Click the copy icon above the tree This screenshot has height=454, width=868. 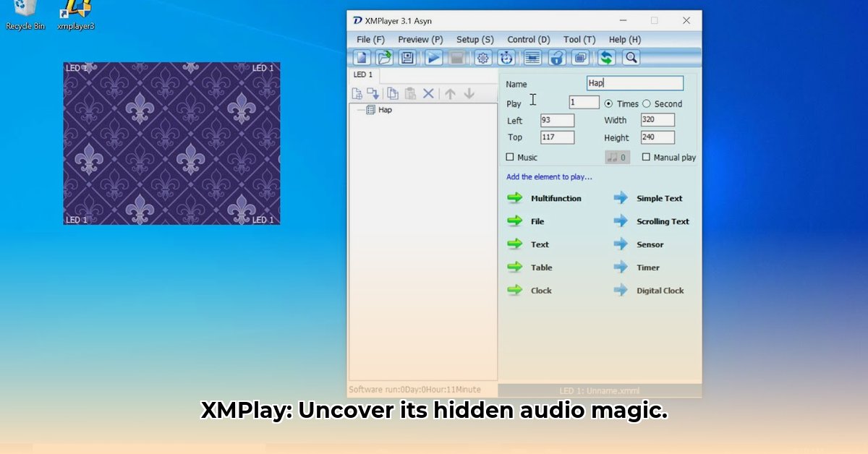(x=393, y=93)
